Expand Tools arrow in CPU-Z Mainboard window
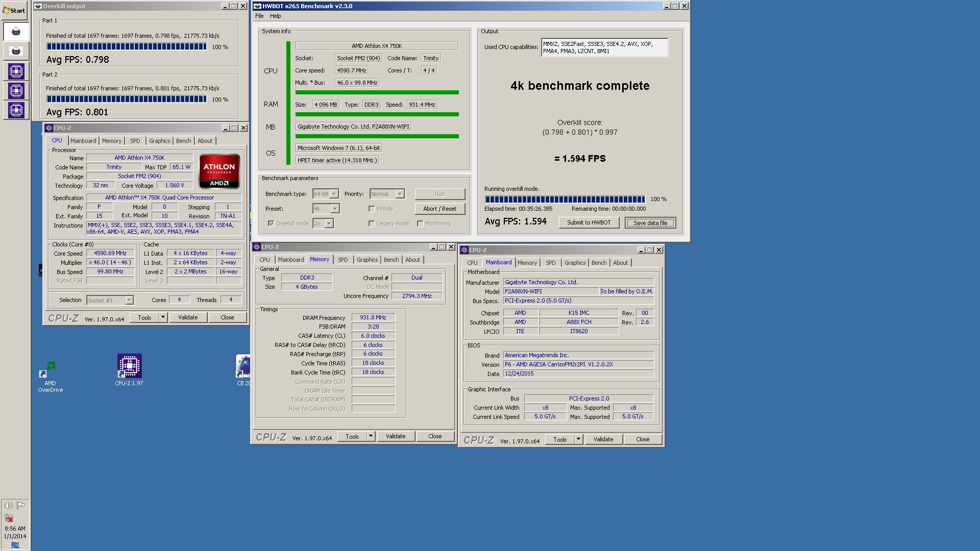The height and width of the screenshot is (551, 980). [578, 439]
